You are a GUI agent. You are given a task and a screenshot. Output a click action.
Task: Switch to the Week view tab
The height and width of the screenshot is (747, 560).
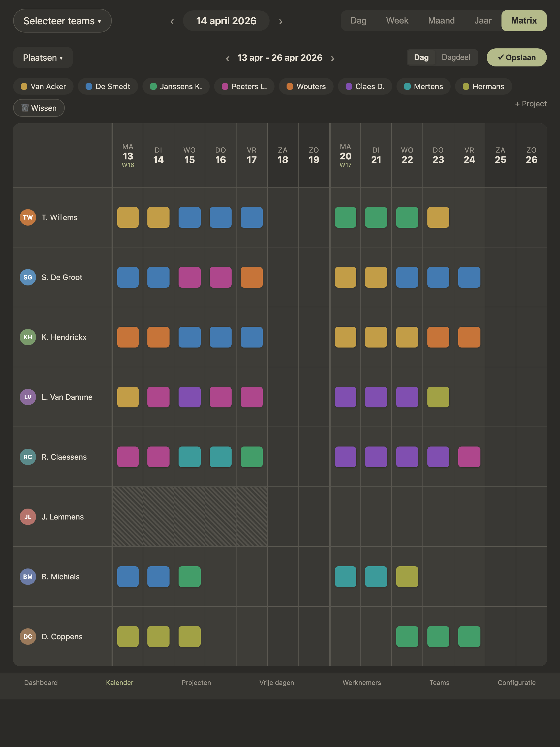[397, 21]
